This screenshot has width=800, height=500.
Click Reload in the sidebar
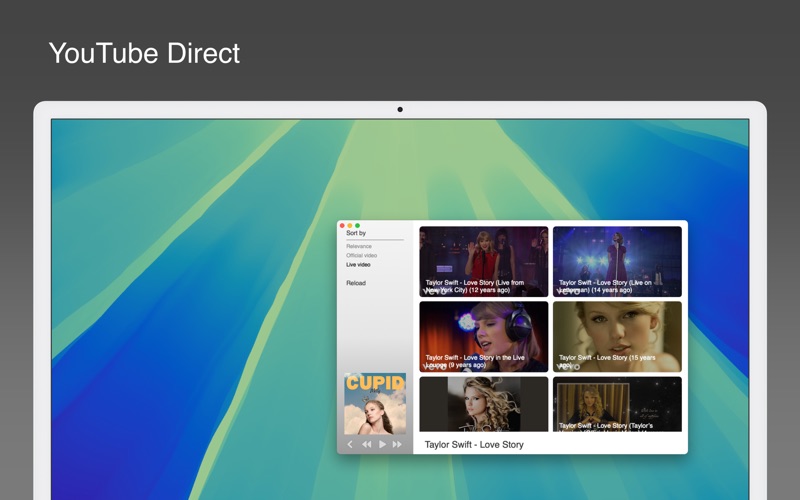(356, 283)
